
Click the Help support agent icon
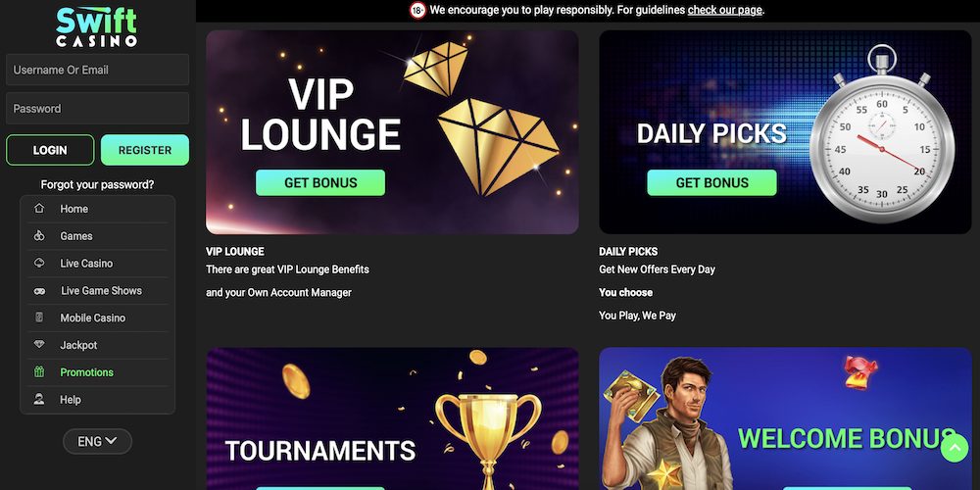point(39,399)
